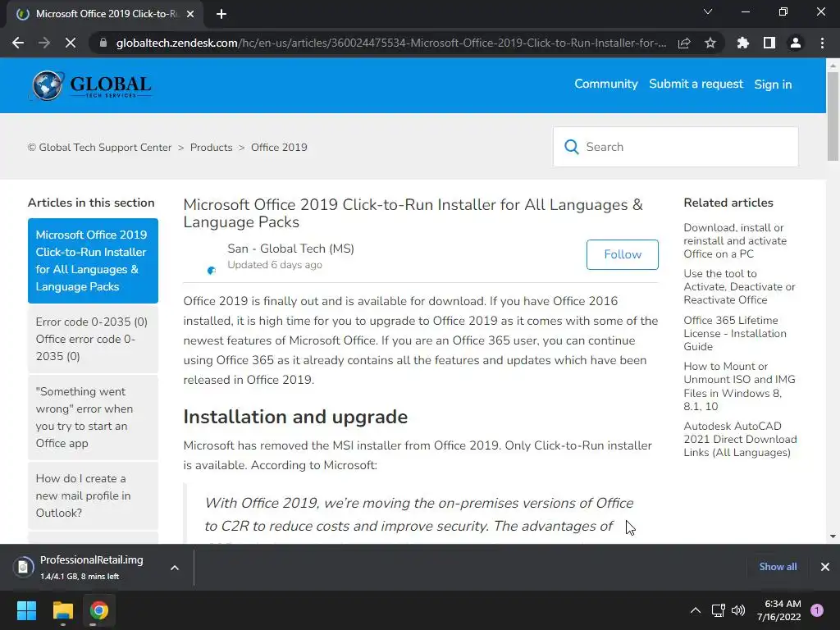This screenshot has width=840, height=630.
Task: Select the highlighted Click-to-Run Installer sidebar article
Action: 94,261
